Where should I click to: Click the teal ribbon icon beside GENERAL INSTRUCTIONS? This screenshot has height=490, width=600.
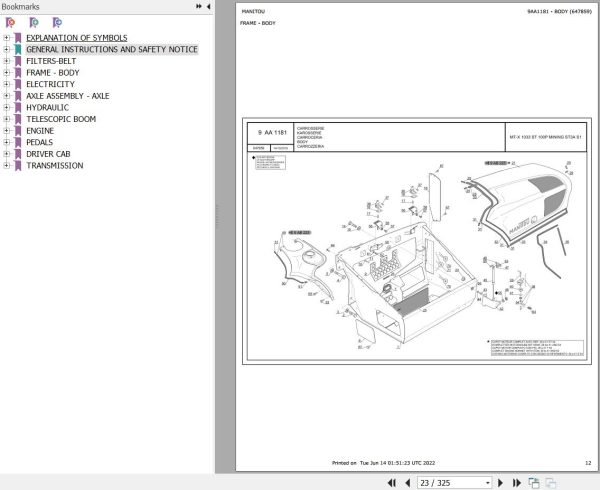tap(18, 49)
